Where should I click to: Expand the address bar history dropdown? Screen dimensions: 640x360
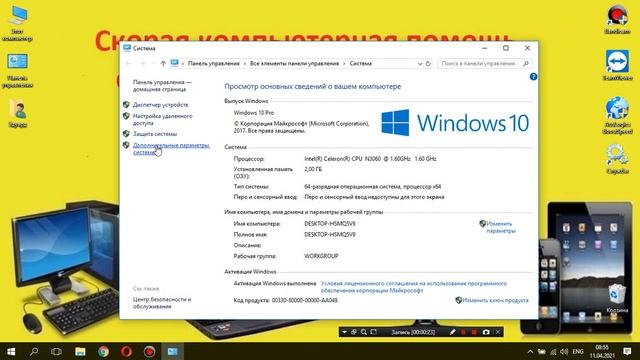pyautogui.click(x=420, y=64)
